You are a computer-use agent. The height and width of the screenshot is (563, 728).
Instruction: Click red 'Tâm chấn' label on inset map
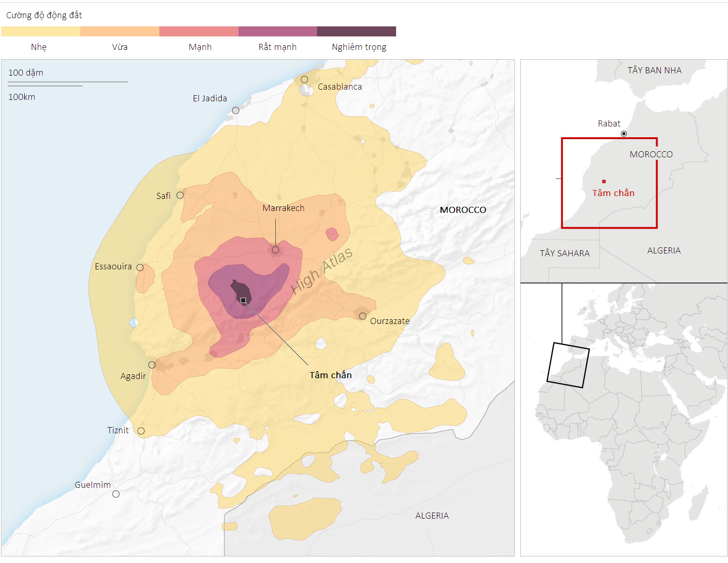click(613, 193)
